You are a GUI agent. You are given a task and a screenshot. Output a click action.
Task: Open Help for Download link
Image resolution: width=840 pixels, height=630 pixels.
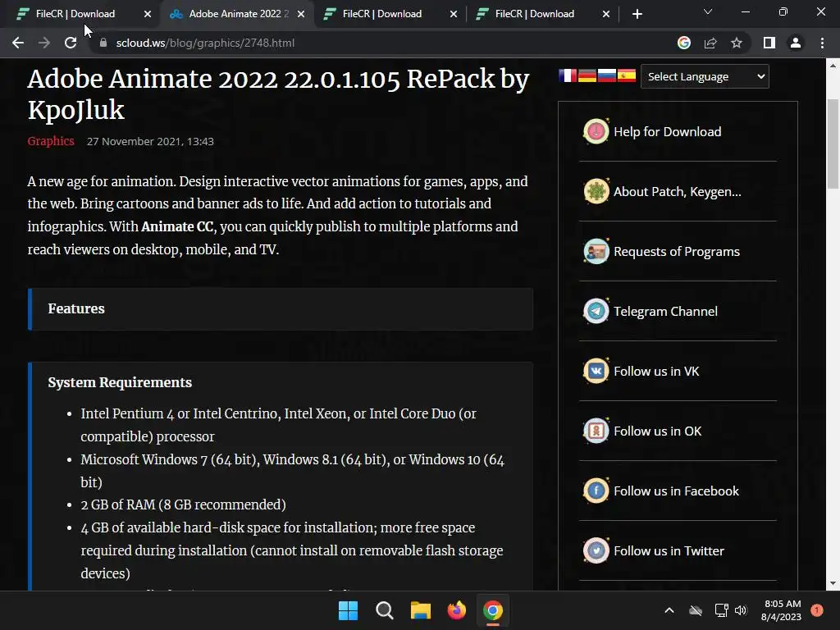pos(668,132)
